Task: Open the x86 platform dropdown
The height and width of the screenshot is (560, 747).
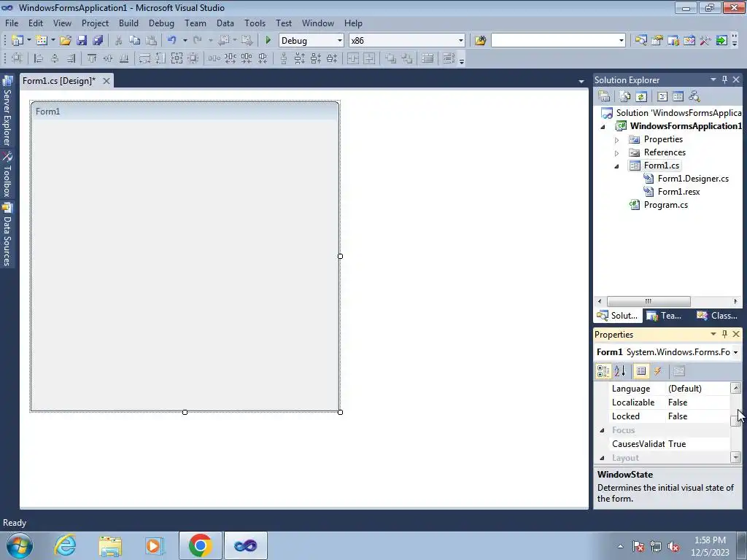Action: (461, 41)
